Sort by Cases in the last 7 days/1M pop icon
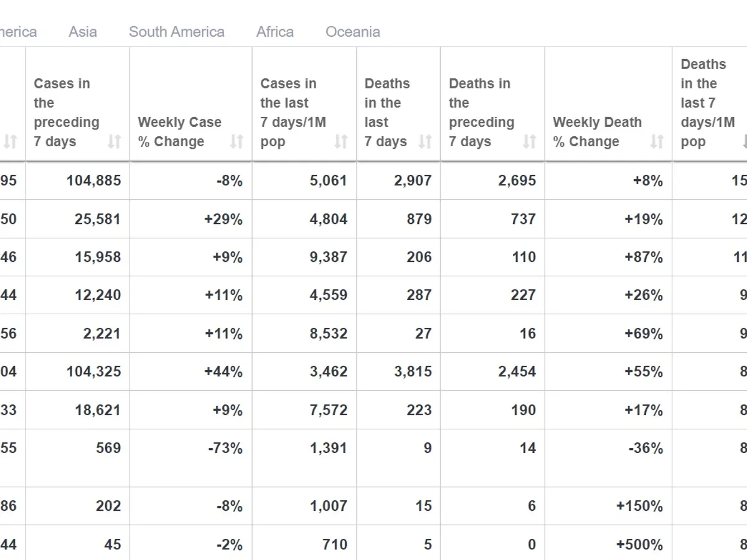This screenshot has width=747, height=560. 341,142
